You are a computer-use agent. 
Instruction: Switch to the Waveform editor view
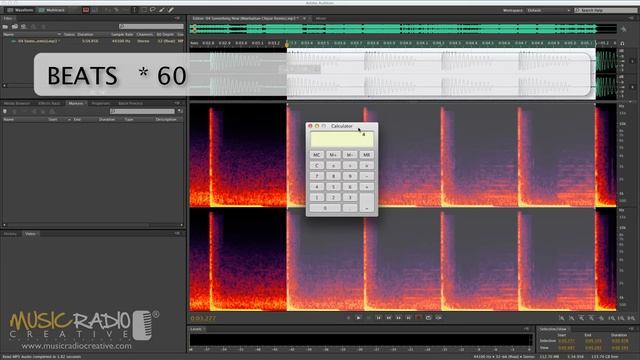pos(20,10)
